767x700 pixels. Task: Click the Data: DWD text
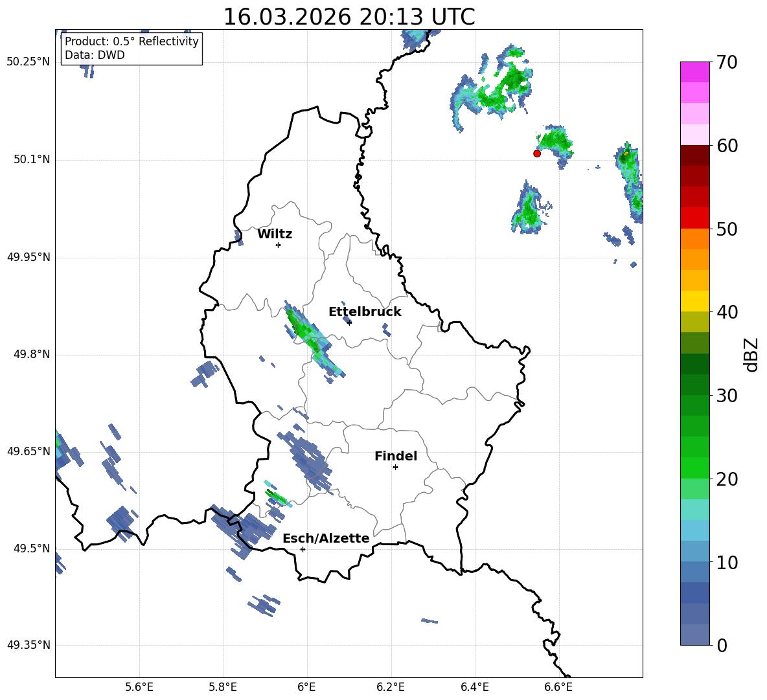95,55
